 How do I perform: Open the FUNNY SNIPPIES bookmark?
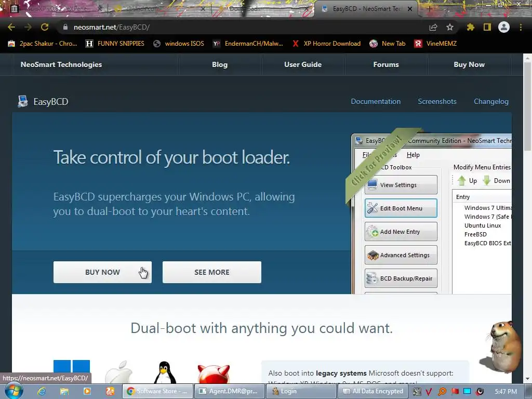(x=115, y=44)
